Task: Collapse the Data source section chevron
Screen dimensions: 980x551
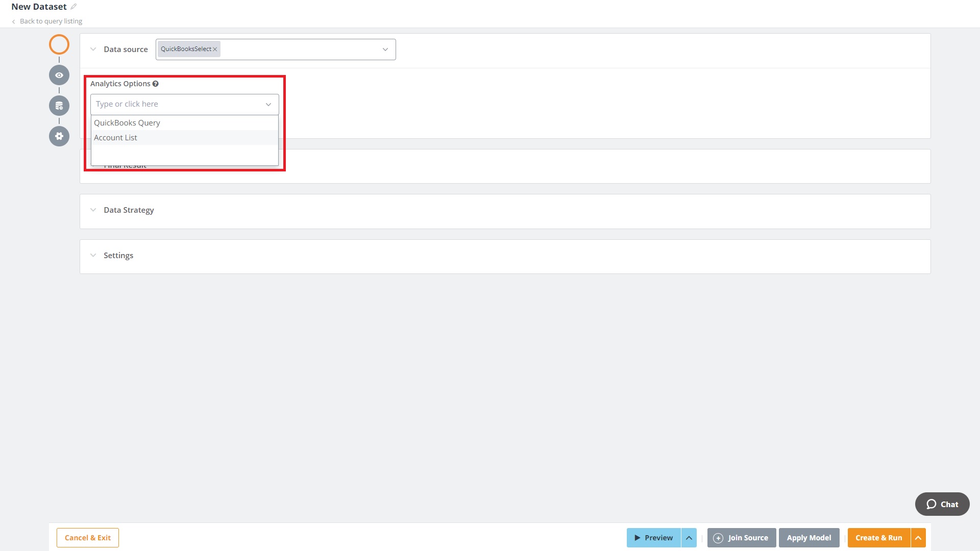Action: tap(93, 49)
